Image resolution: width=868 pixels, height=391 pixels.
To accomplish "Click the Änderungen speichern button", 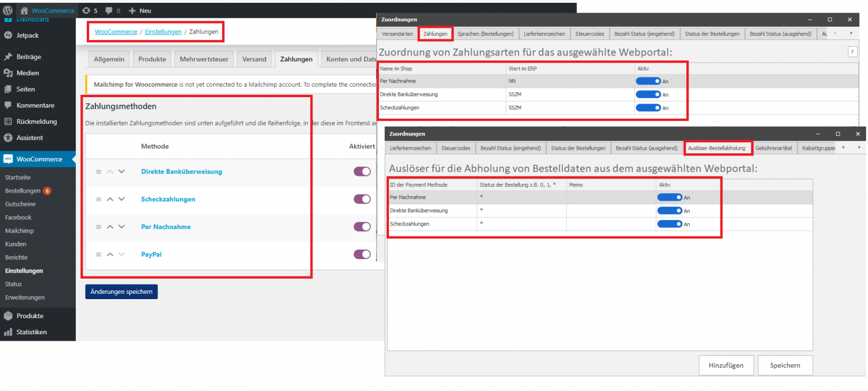I will pos(121,292).
